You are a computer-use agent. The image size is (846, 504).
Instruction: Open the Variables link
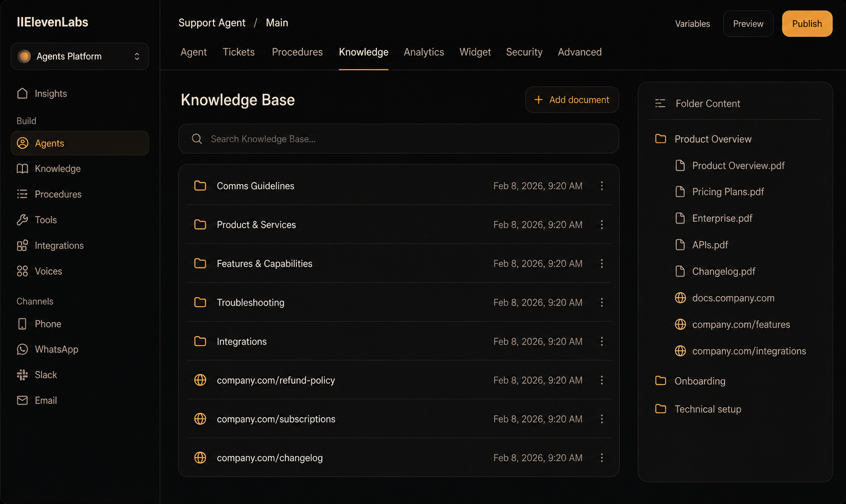(692, 23)
